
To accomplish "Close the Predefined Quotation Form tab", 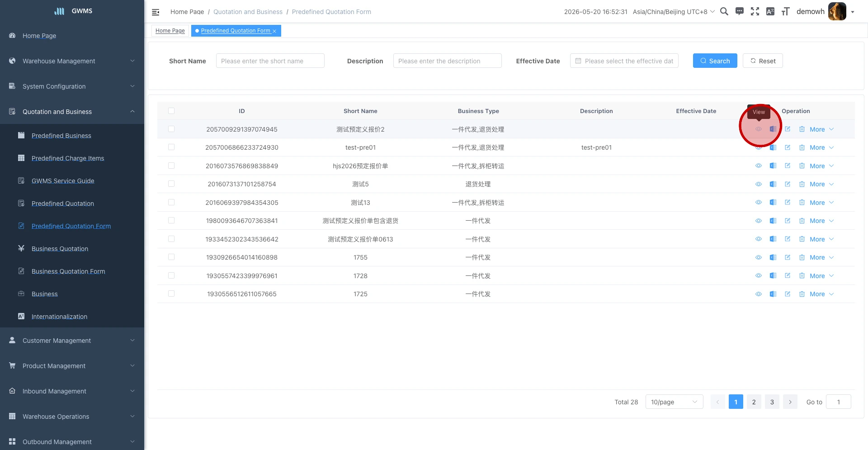I will pyautogui.click(x=274, y=31).
